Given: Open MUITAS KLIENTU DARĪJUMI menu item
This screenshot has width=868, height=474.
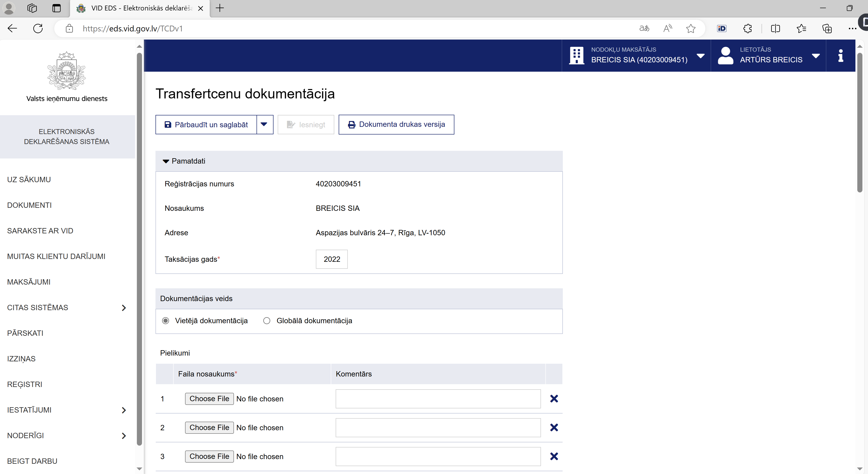Looking at the screenshot, I should 56,256.
